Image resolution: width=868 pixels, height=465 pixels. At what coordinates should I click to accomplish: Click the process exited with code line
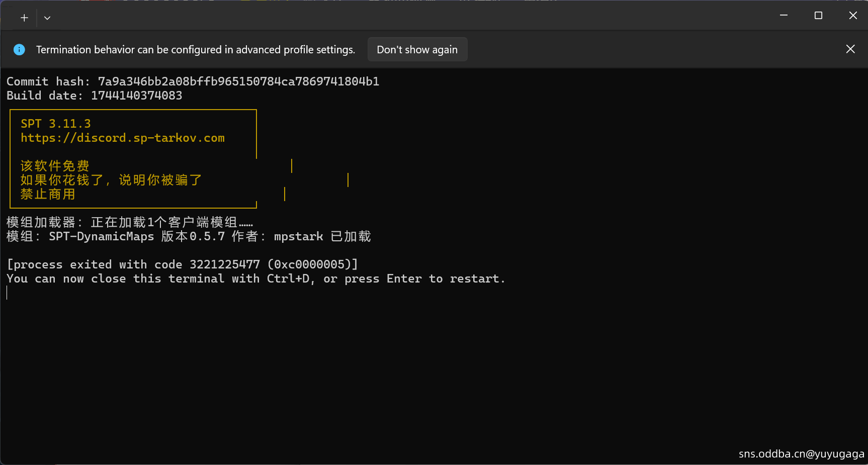click(182, 264)
